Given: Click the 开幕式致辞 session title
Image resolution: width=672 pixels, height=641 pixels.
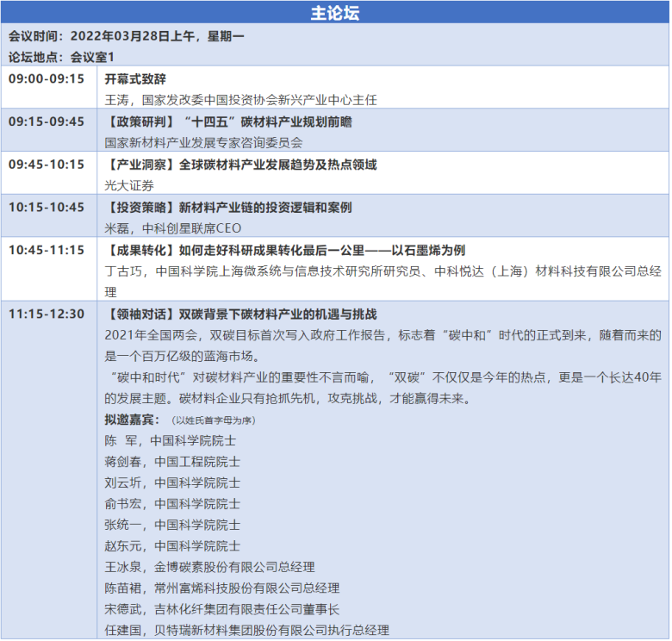Looking at the screenshot, I should coord(135,79).
